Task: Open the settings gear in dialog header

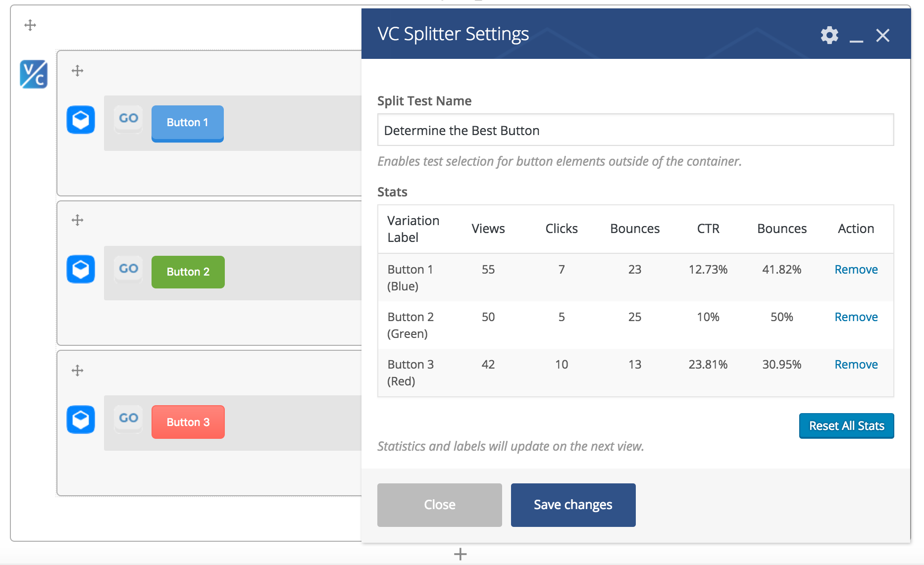Action: click(x=829, y=35)
